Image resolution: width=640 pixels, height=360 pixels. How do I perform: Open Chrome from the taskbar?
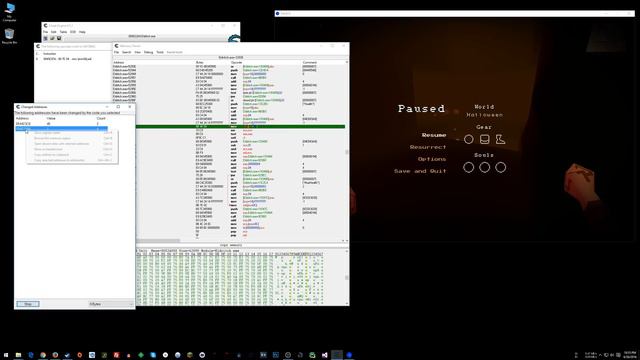(43, 355)
